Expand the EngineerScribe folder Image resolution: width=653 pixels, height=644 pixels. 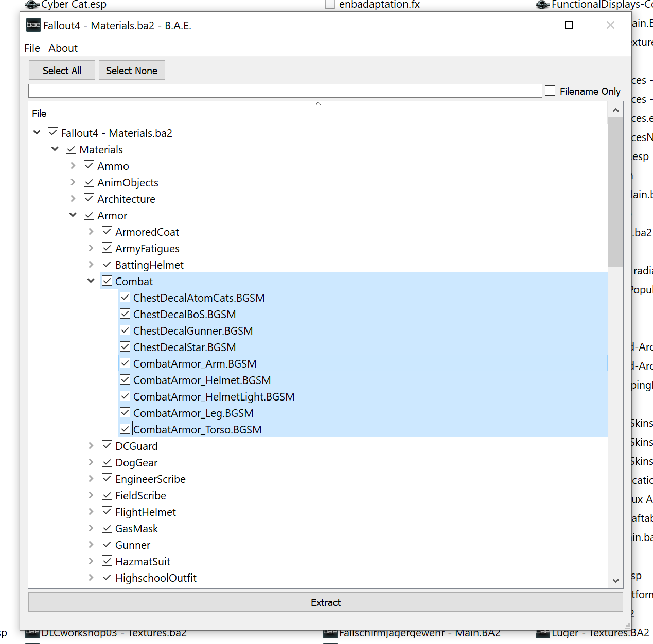(91, 479)
